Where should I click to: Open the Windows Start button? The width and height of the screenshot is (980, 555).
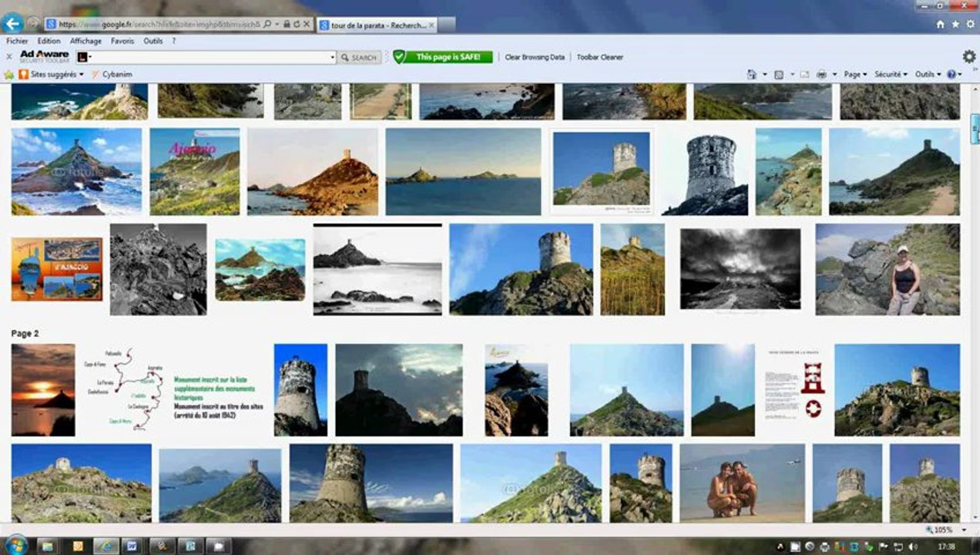[15, 545]
